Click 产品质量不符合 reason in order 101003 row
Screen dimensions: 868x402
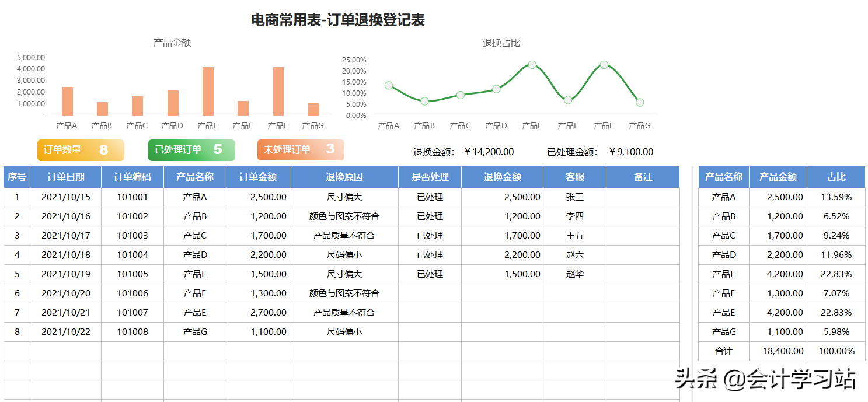344,236
